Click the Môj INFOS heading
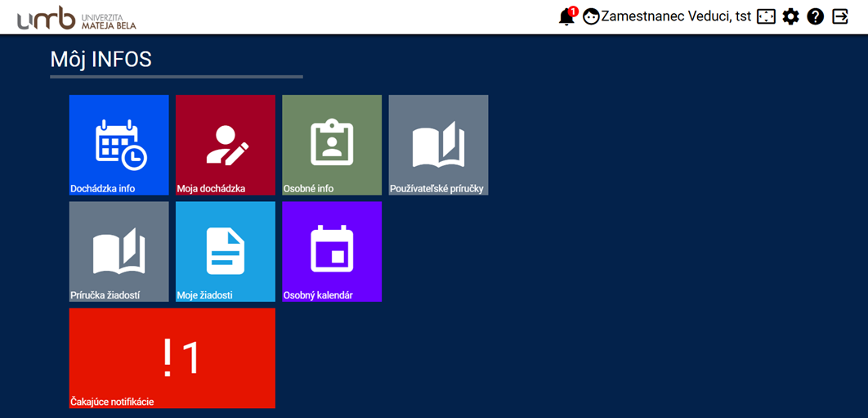The width and height of the screenshot is (868, 418). point(101,59)
